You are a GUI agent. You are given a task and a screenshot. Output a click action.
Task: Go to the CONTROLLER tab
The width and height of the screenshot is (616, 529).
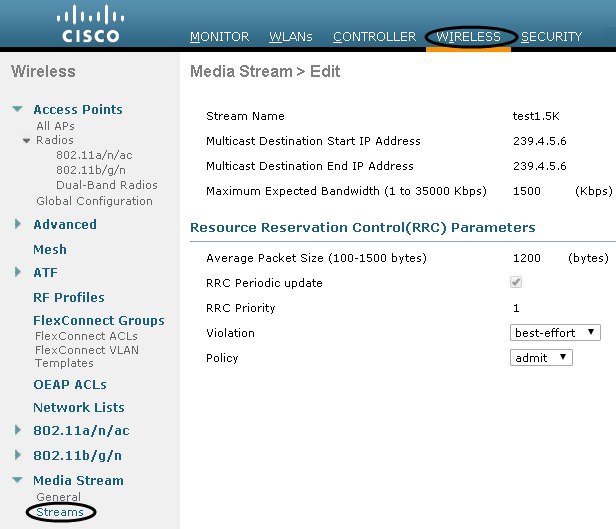pyautogui.click(x=374, y=37)
